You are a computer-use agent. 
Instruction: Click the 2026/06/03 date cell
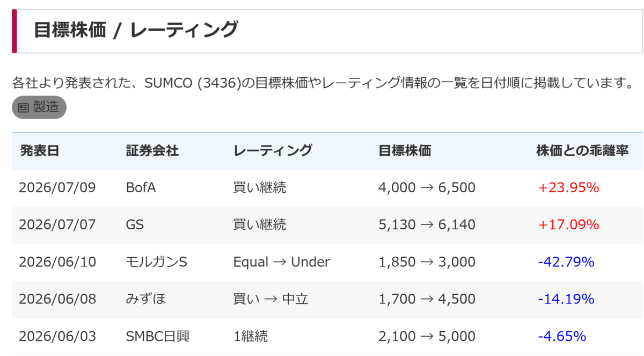click(x=57, y=337)
